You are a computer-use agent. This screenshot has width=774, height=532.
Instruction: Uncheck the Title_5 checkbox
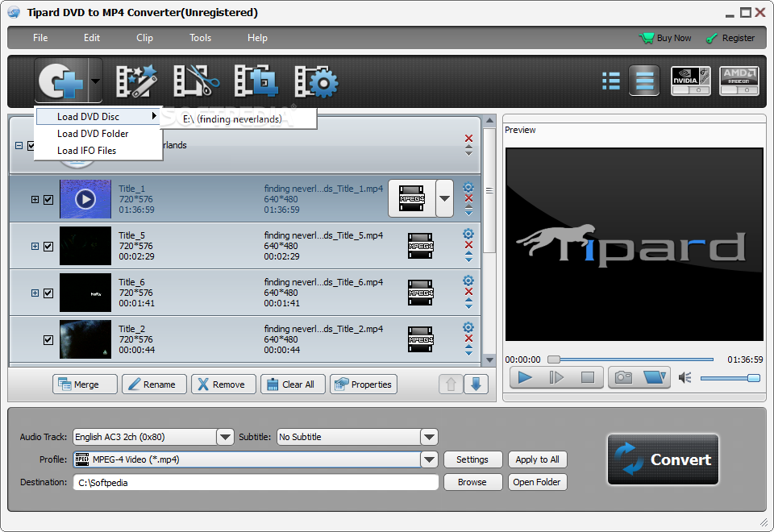(48, 247)
